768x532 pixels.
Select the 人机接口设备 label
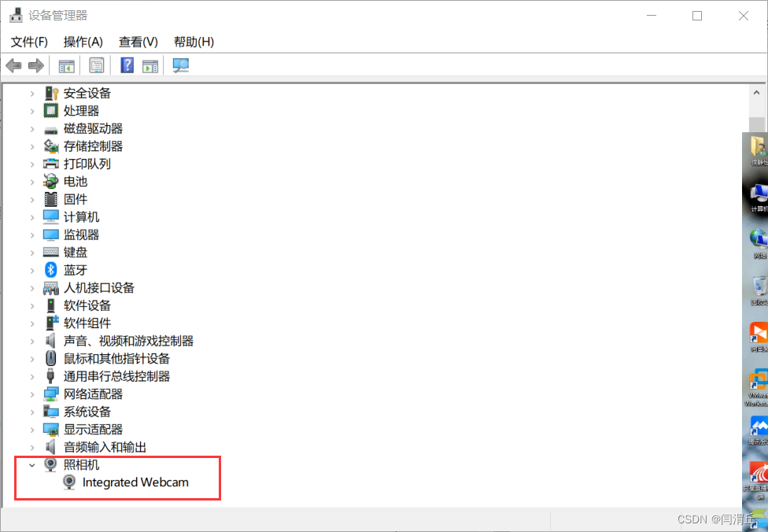point(99,287)
